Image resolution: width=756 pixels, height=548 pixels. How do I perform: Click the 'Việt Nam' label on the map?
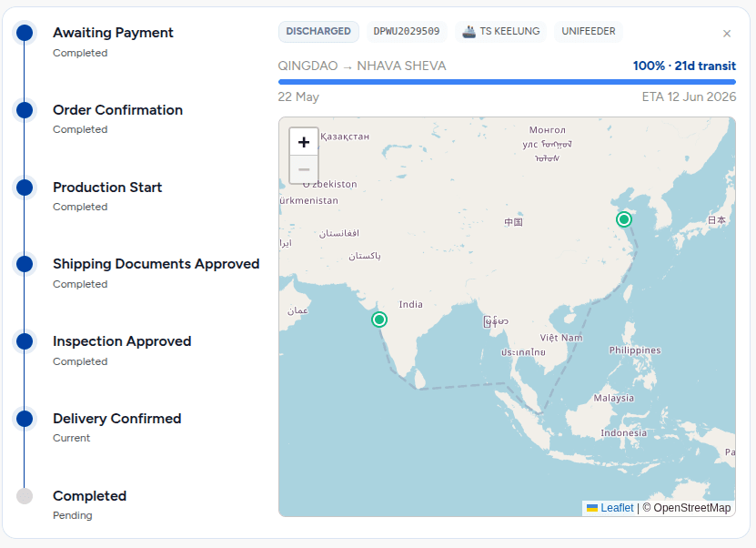pos(561,338)
